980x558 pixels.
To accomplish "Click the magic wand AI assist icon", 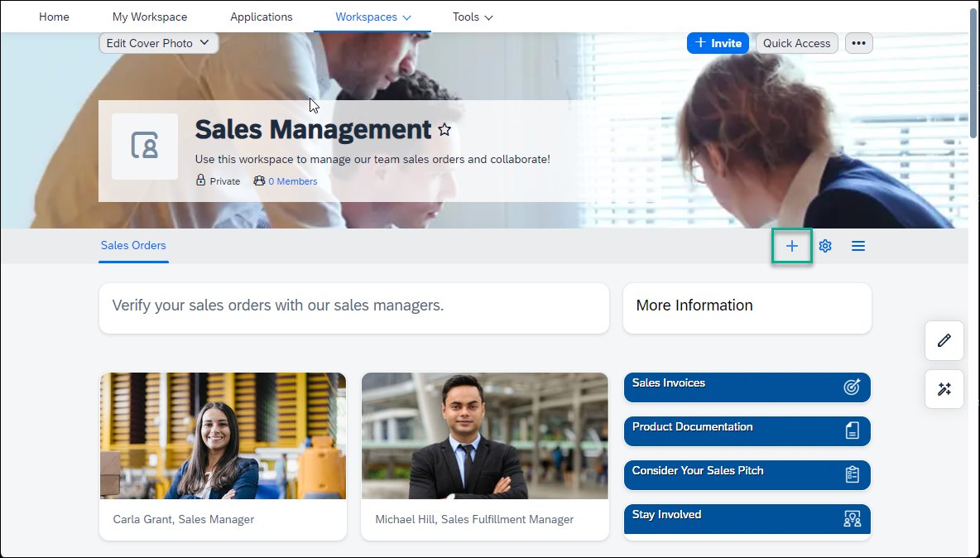I will tap(944, 389).
